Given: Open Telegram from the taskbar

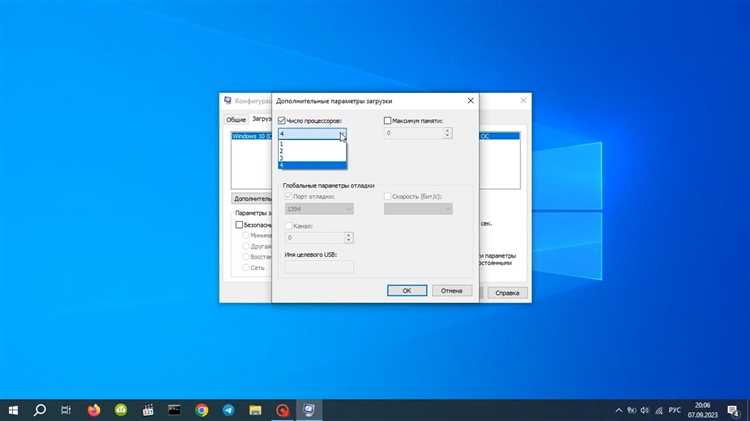Looking at the screenshot, I should (229, 410).
